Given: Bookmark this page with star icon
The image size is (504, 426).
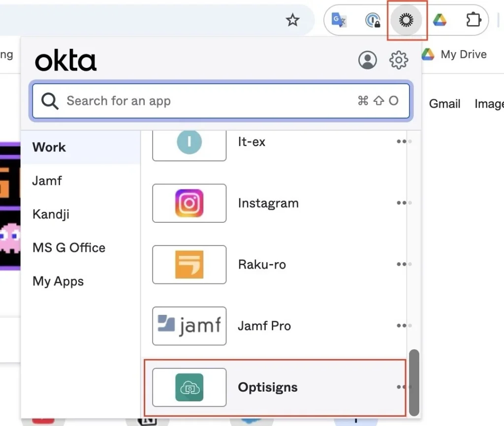Looking at the screenshot, I should tap(293, 20).
